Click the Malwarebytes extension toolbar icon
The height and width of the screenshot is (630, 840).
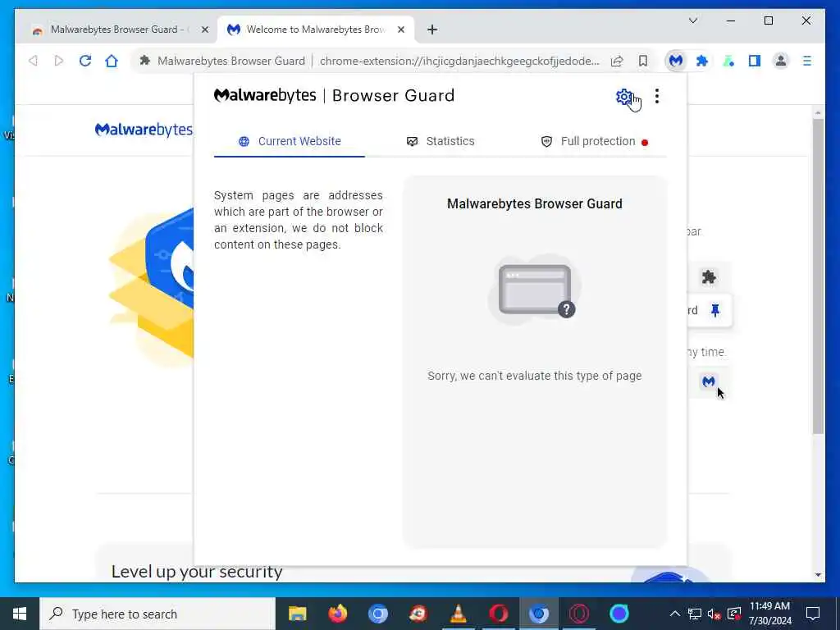676,61
